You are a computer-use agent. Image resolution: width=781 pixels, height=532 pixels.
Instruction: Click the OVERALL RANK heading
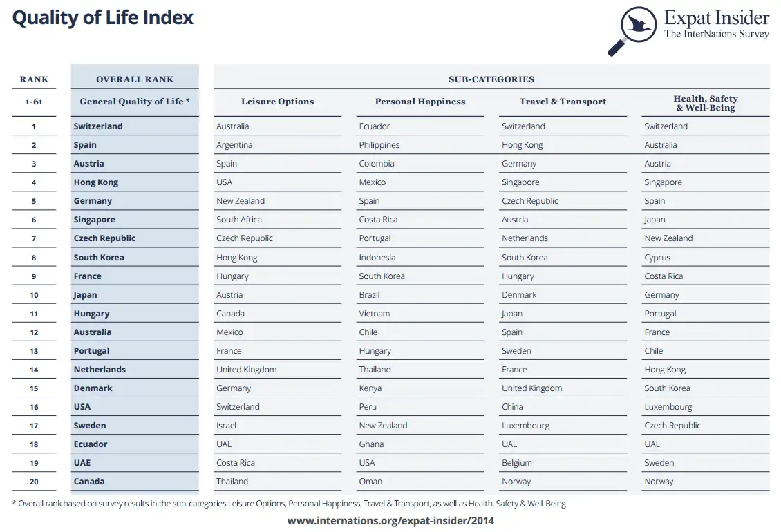point(135,79)
